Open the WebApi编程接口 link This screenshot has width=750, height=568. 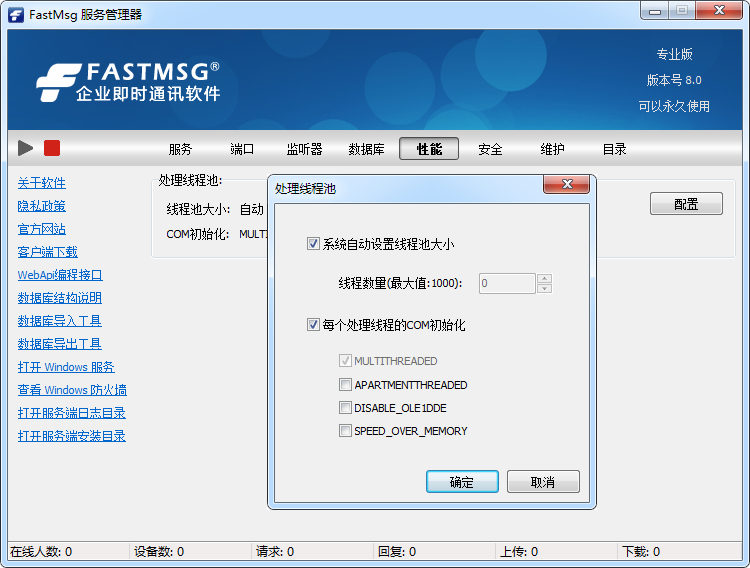(60, 275)
